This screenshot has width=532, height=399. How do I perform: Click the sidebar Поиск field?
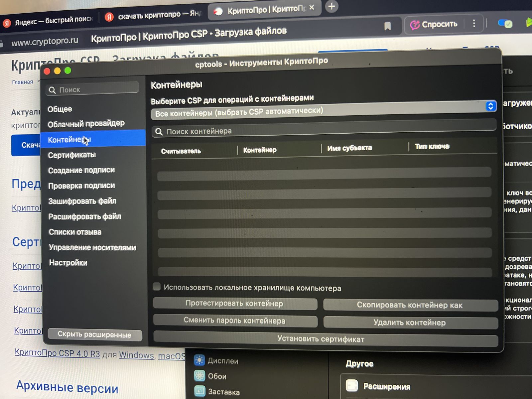point(92,89)
